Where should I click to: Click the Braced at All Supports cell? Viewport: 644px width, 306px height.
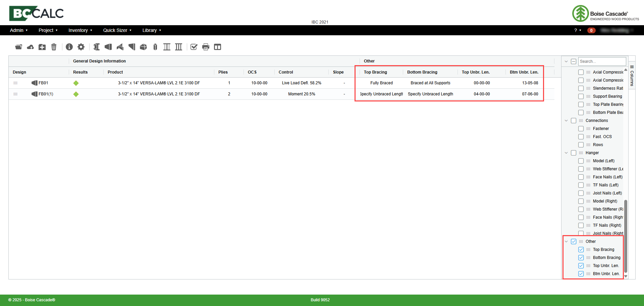(x=430, y=83)
